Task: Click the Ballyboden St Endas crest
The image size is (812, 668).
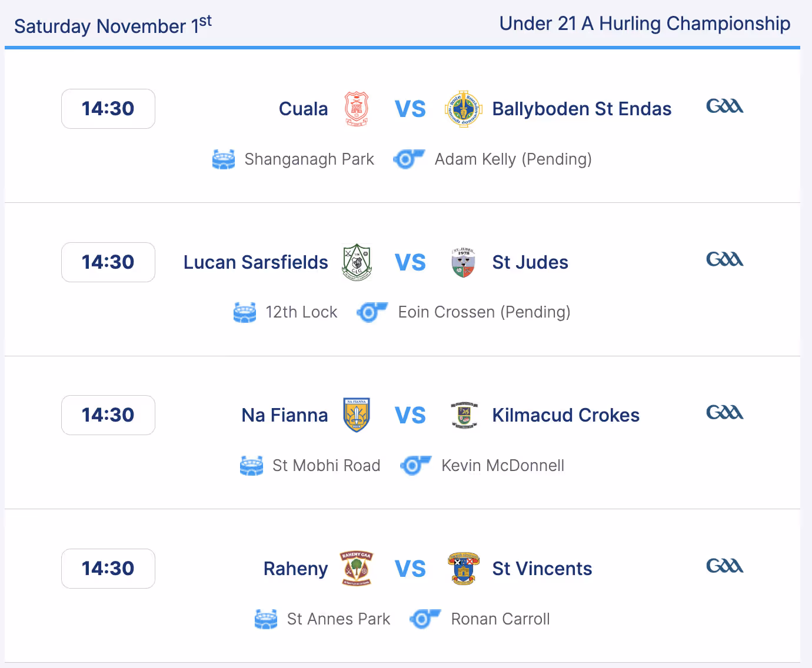Action: click(x=464, y=109)
